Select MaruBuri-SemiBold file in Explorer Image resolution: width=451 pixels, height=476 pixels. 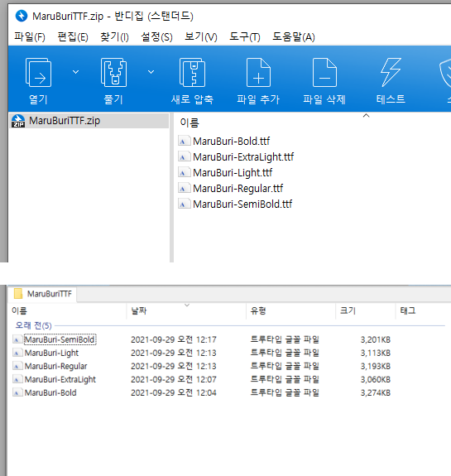tap(60, 339)
